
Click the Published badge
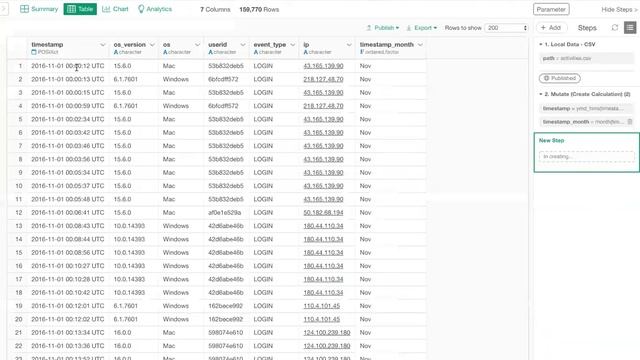560,78
